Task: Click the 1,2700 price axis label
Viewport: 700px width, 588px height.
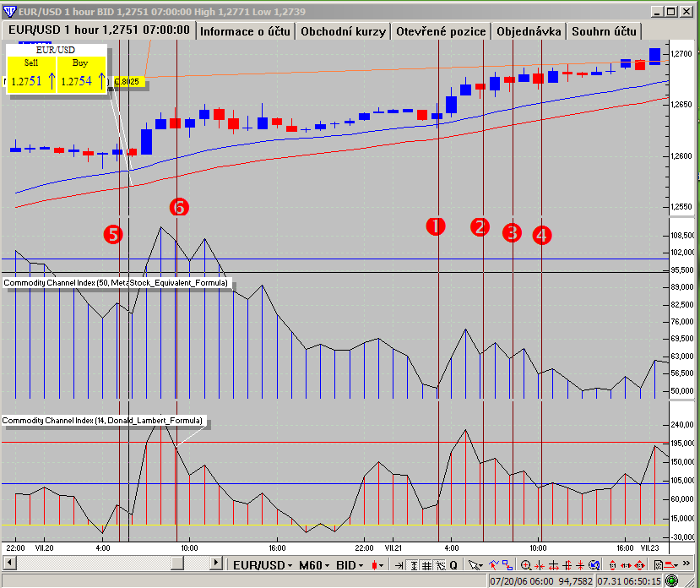Action: (681, 53)
